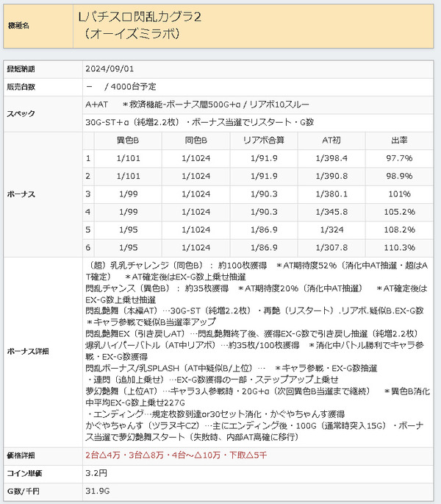Select the 105.2% payout for setting 4
The width and height of the screenshot is (441, 504).
[x=399, y=212]
